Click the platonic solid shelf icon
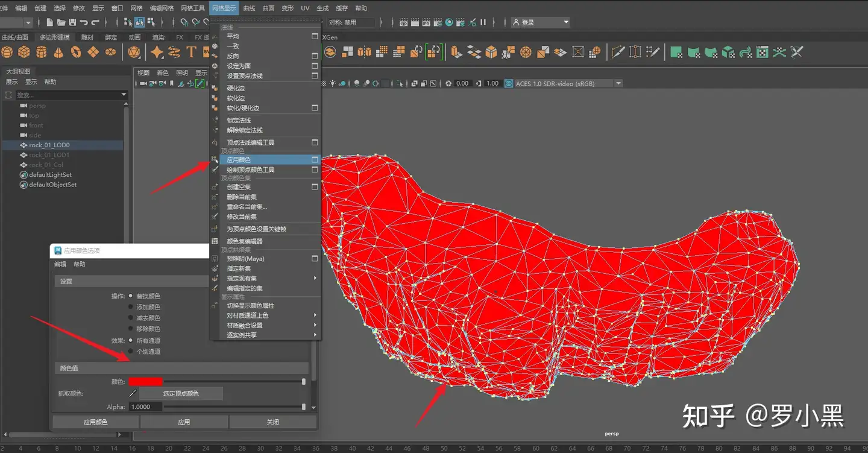The height and width of the screenshot is (453, 868). (x=134, y=52)
